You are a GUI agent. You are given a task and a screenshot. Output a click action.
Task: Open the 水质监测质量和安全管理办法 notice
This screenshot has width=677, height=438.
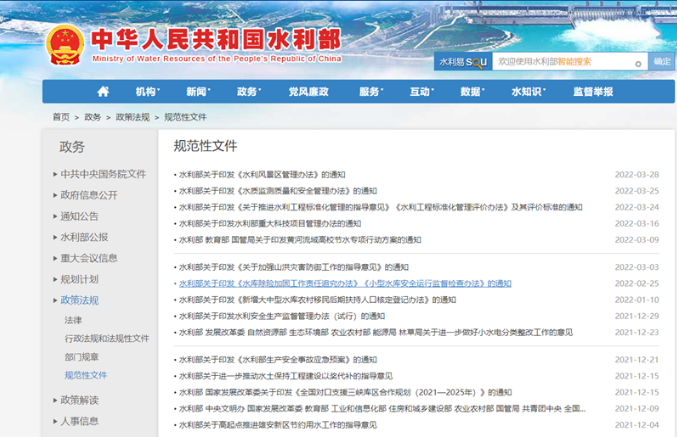click(x=278, y=191)
